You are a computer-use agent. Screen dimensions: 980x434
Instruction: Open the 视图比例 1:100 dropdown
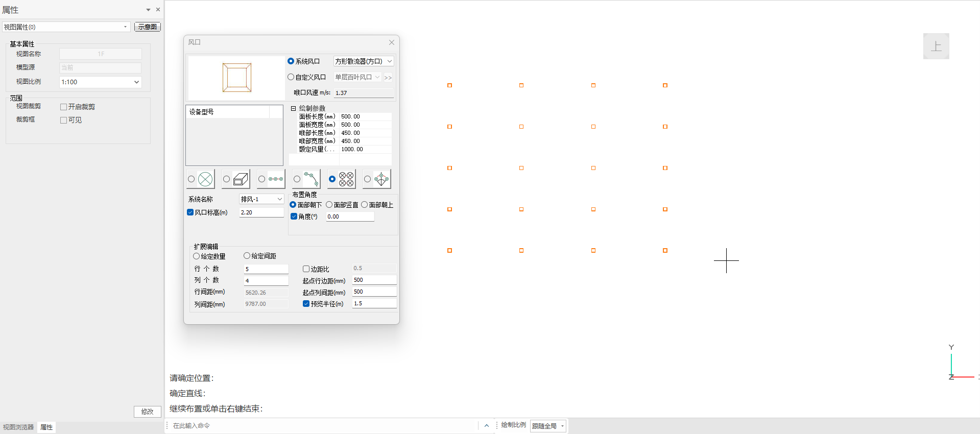pyautogui.click(x=100, y=82)
